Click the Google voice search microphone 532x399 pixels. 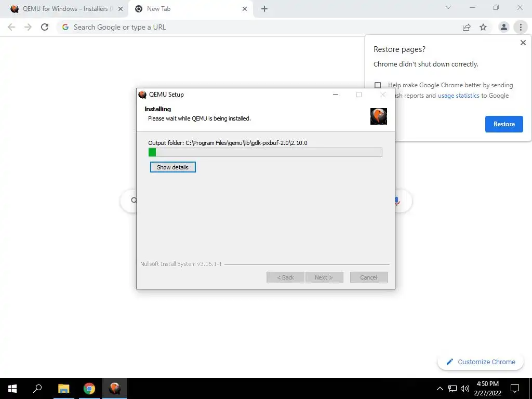click(x=396, y=201)
